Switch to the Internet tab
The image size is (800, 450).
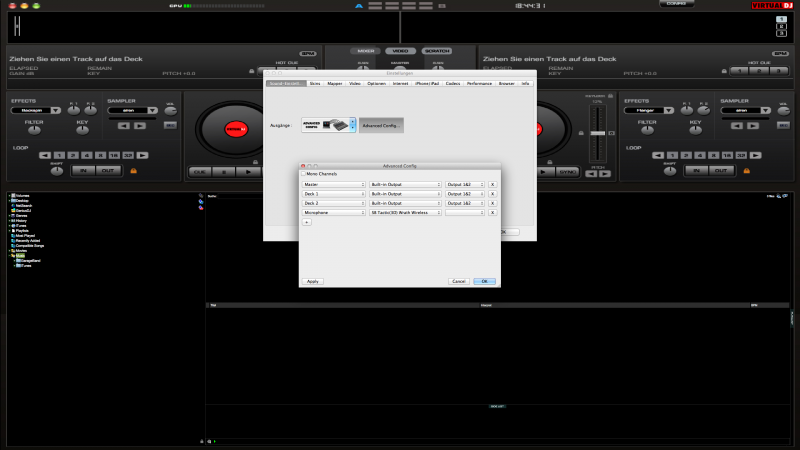tap(401, 83)
